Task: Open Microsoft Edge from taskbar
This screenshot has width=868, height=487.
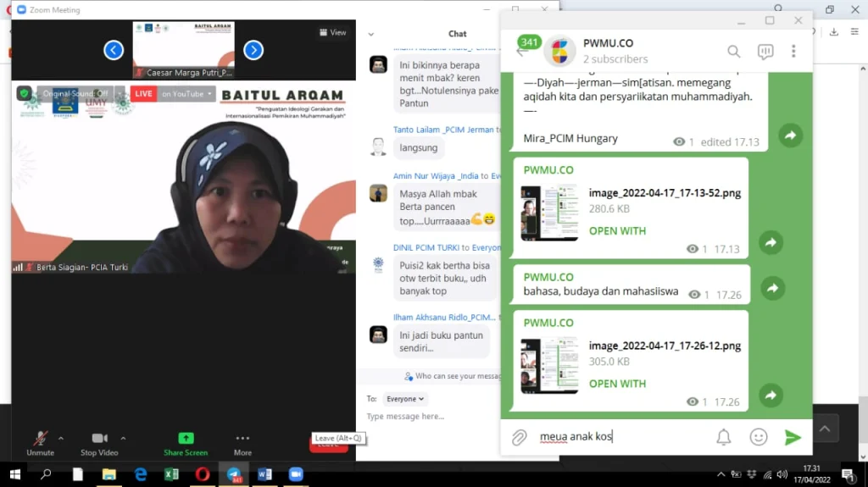Action: click(x=141, y=474)
